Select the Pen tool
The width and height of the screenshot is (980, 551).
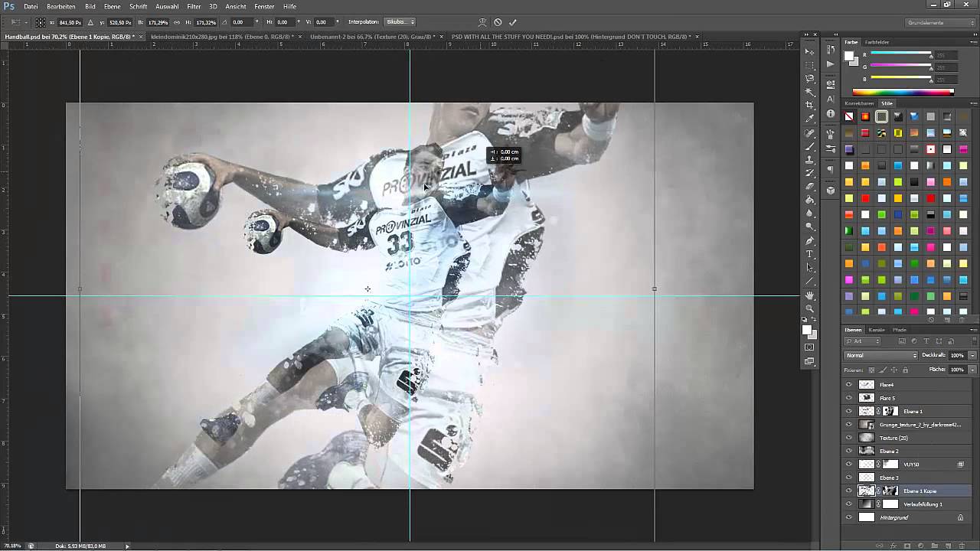coord(810,240)
